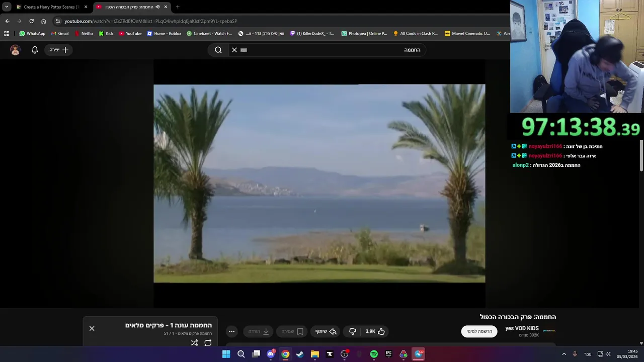The height and width of the screenshot is (362, 644).
Task: Open Spotify from the taskbar
Action: pos(374,354)
